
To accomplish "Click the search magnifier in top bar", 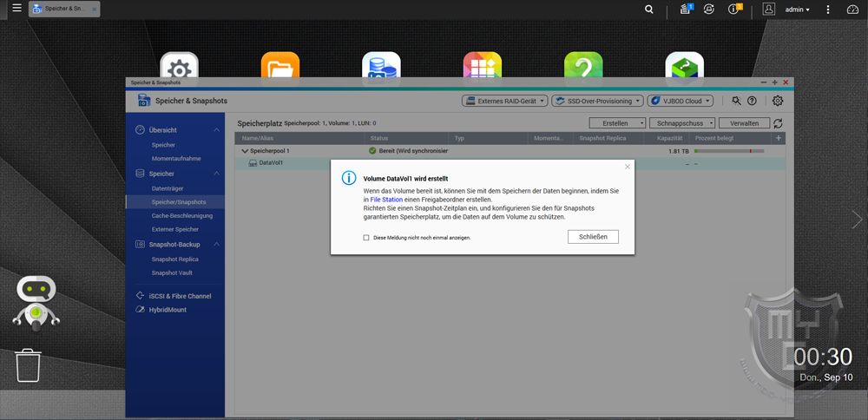I will click(x=649, y=10).
